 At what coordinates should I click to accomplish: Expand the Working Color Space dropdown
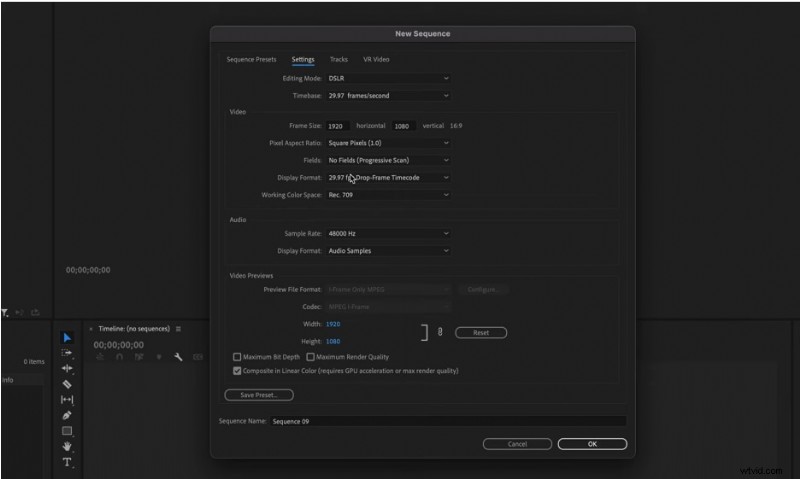(x=388, y=195)
